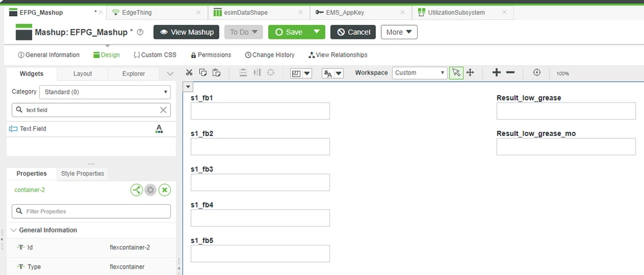Select the Result_low_grease text field
The height and width of the screenshot is (275, 644).
point(566,111)
